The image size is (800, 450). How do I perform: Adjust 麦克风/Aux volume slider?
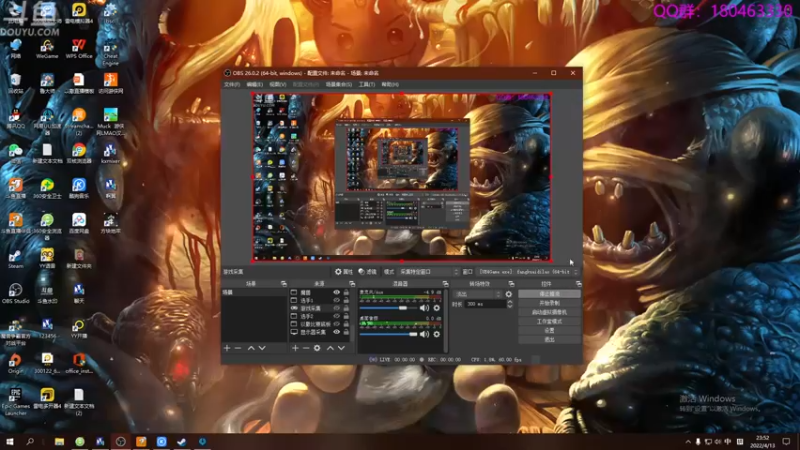click(x=389, y=308)
